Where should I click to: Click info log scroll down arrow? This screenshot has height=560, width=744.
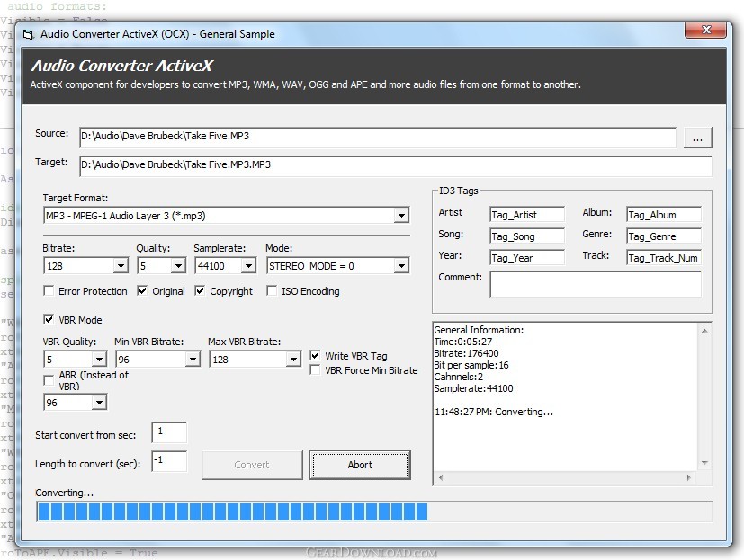[x=704, y=463]
